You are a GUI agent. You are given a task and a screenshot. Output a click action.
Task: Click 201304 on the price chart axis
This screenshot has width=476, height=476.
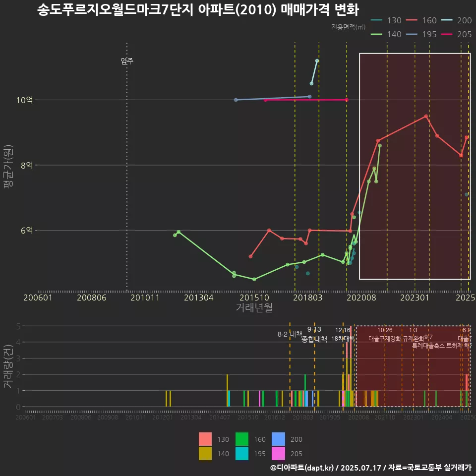point(199,297)
